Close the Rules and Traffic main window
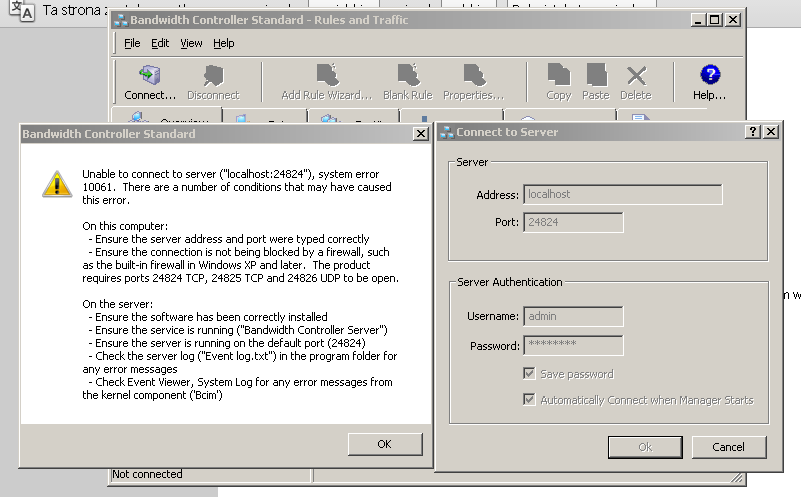Screen dimensions: 801x497 click(733, 20)
